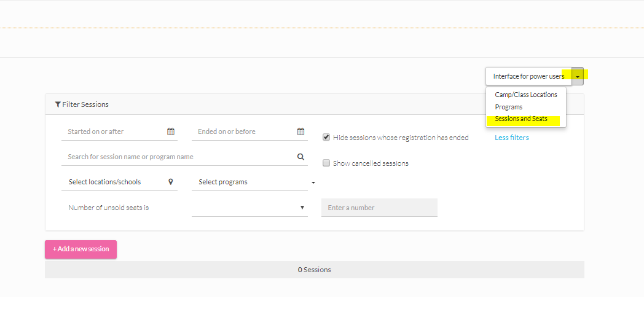Click Add a new session button
The height and width of the screenshot is (317, 644).
pyautogui.click(x=80, y=249)
